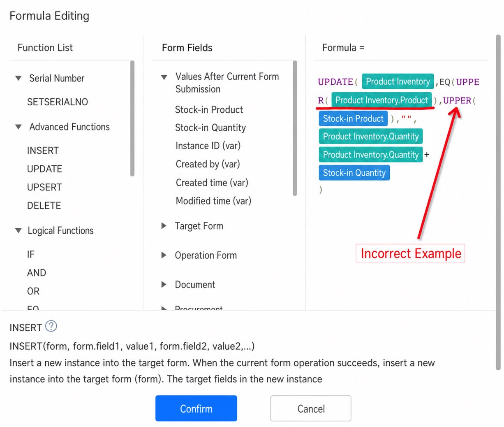Click the Cancel button

pos(311,408)
